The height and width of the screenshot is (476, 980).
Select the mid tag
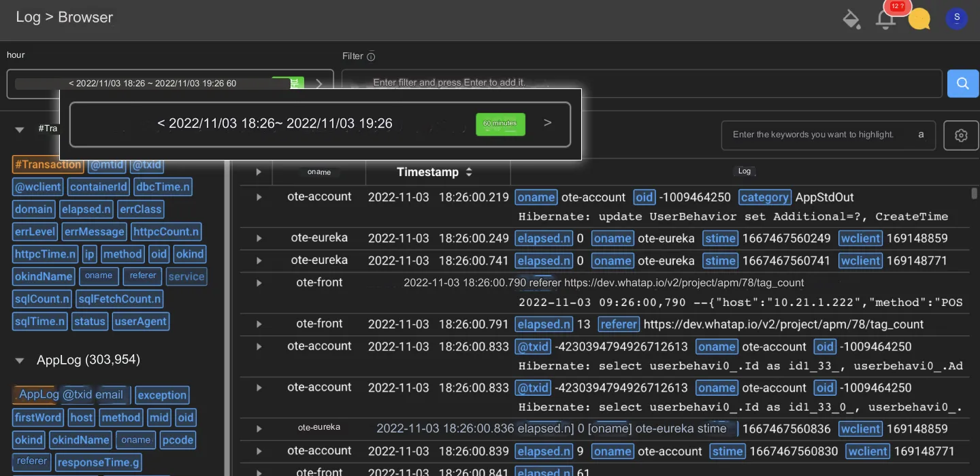(x=159, y=418)
